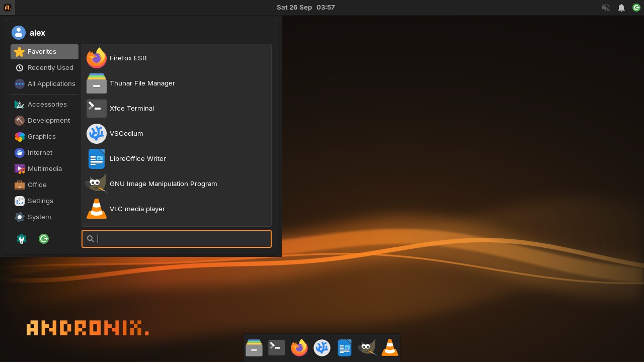Viewport: 644px width, 362px height.
Task: Launch Firefox ESR from Favorites list
Action: (176, 58)
